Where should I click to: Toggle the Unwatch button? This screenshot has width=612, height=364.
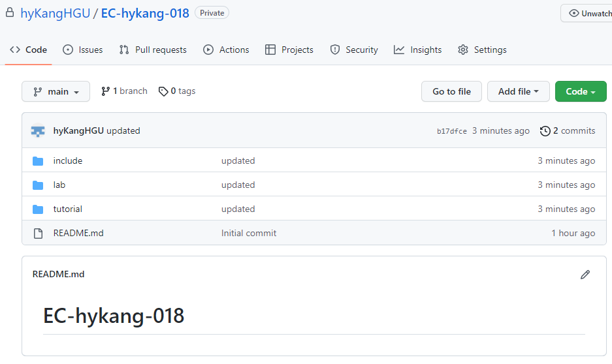point(587,13)
